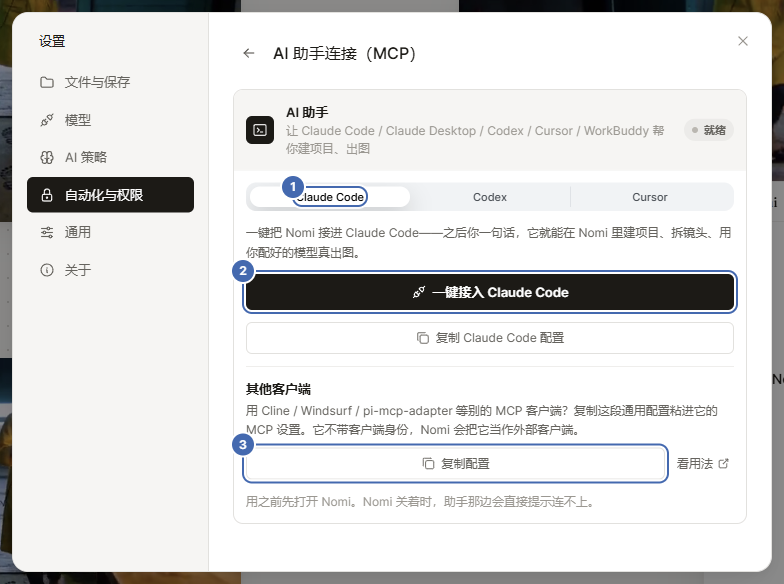Click 复制 Claude Code 配置 button
Image resolution: width=784 pixels, height=584 pixels.
[490, 338]
